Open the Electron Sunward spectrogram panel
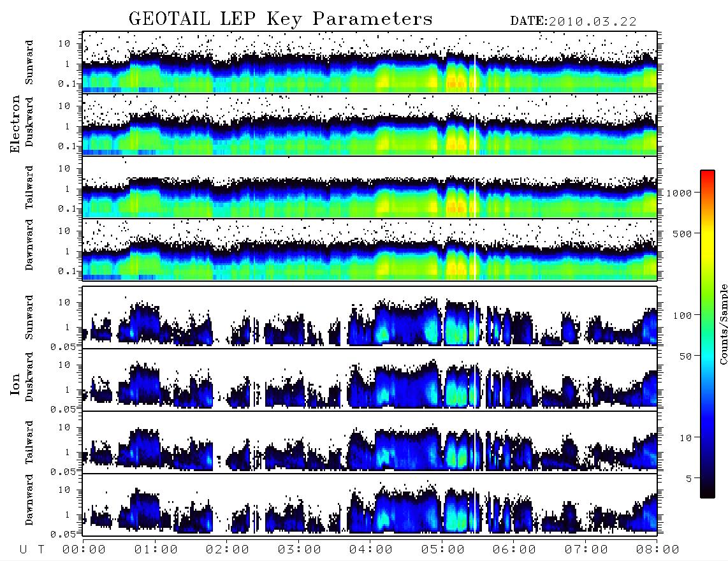Image resolution: width=728 pixels, height=561 pixels. 370,62
